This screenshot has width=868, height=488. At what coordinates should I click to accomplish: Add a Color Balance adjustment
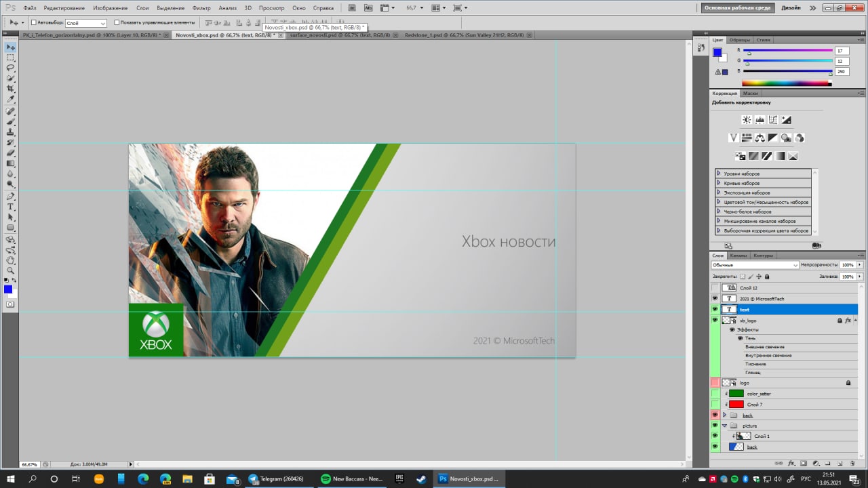click(x=760, y=138)
